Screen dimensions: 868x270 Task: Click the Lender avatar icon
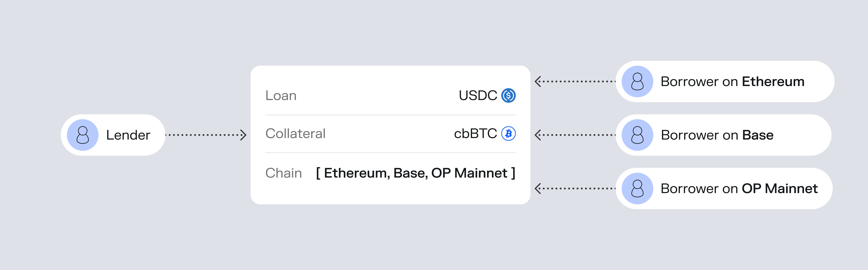83,135
